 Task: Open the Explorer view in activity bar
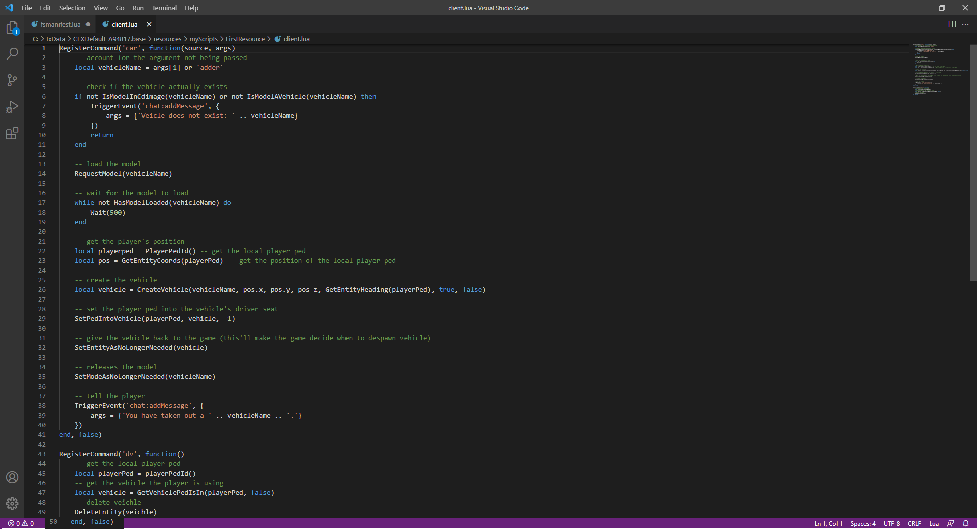click(x=12, y=27)
